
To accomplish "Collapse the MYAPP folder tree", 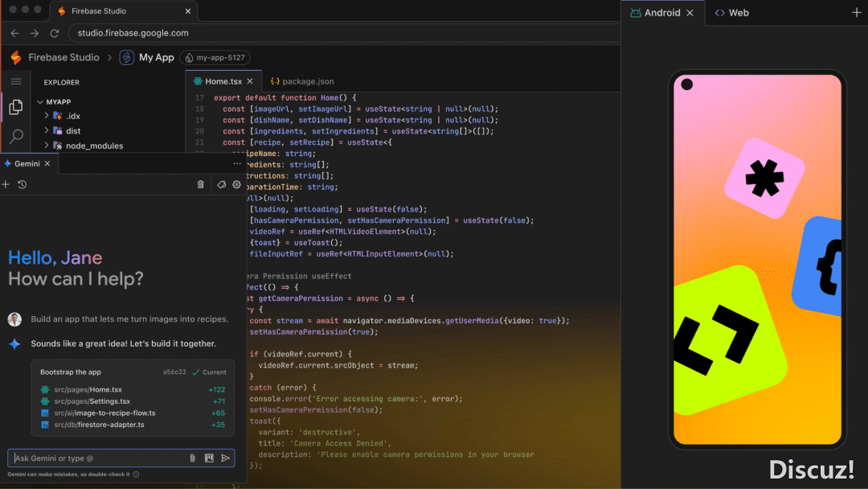I will click(x=40, y=102).
